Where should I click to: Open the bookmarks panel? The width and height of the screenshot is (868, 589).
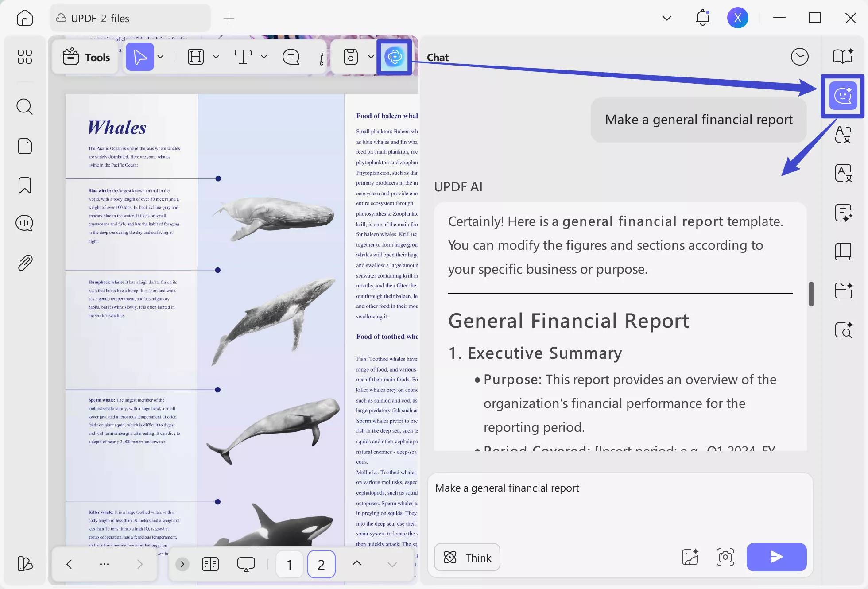tap(24, 185)
